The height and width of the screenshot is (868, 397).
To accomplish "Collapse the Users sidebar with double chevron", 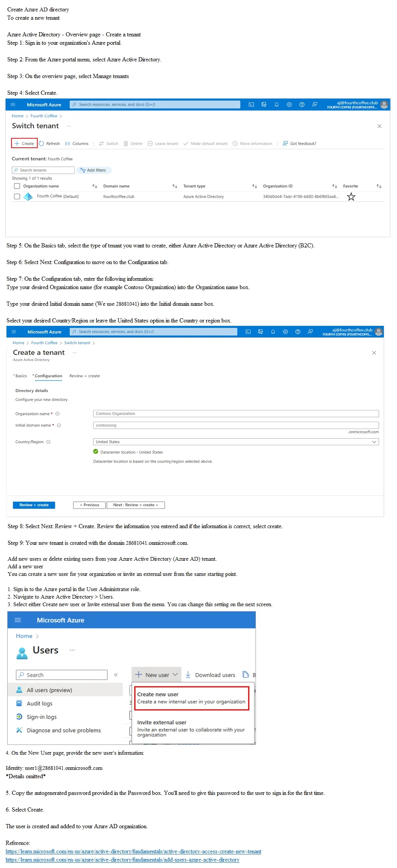I will point(116,675).
